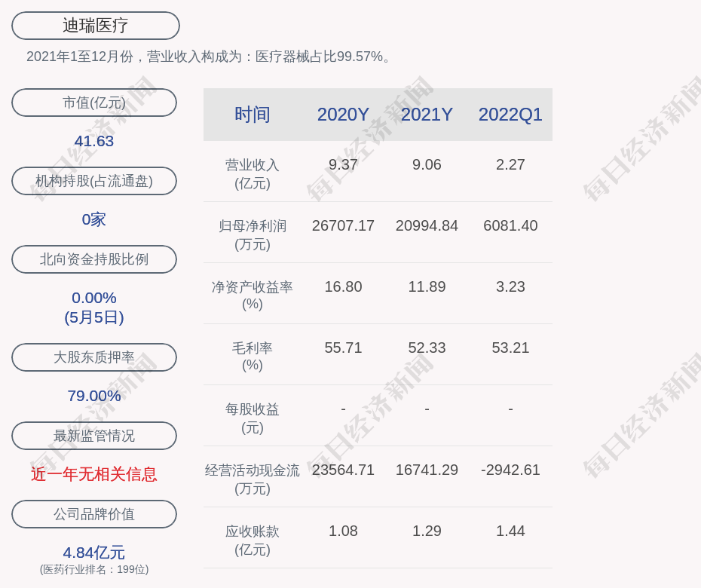
Task: Click revenue value 9.06 for 2021Y
Action: [427, 164]
